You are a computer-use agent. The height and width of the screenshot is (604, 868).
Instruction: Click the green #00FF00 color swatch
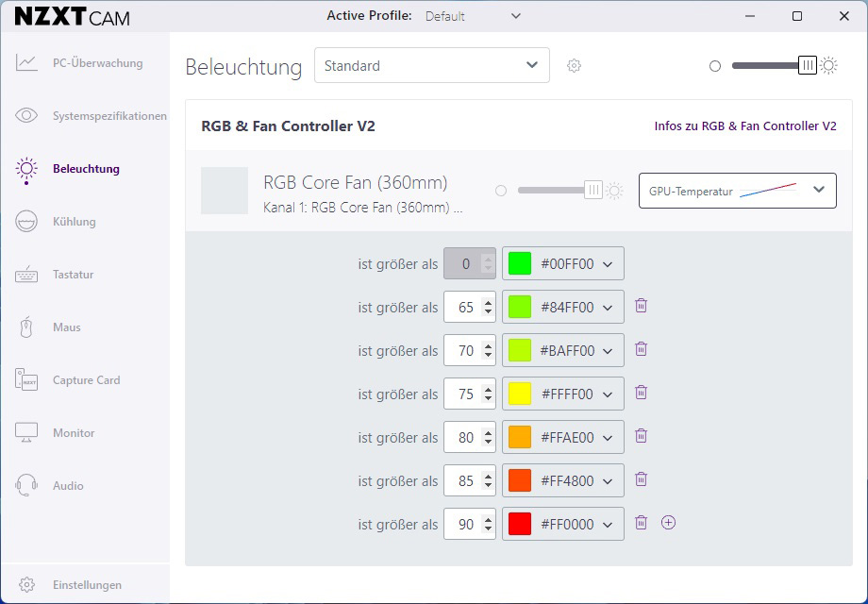(520, 263)
